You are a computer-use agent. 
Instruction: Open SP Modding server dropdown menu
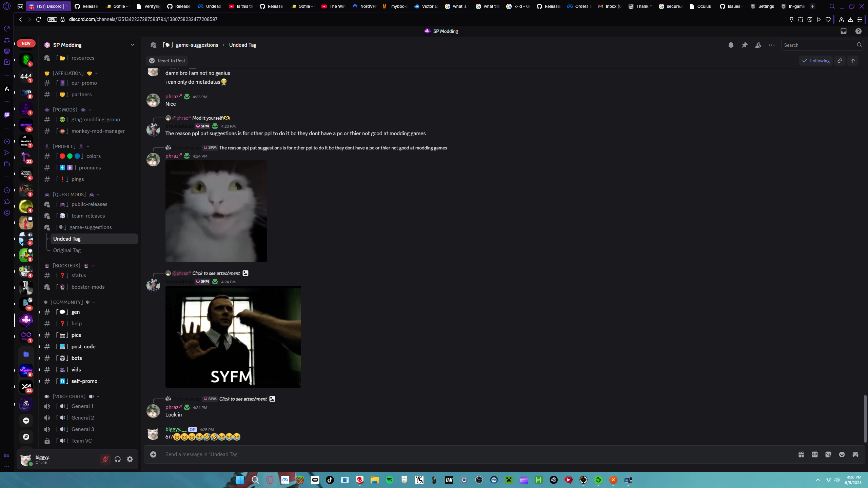(x=132, y=45)
